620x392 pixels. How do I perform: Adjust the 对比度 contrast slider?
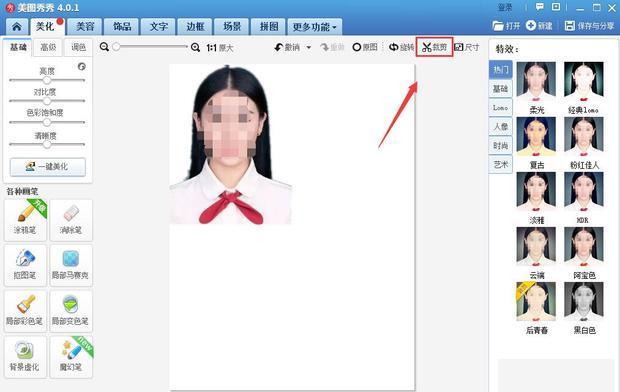(47, 101)
